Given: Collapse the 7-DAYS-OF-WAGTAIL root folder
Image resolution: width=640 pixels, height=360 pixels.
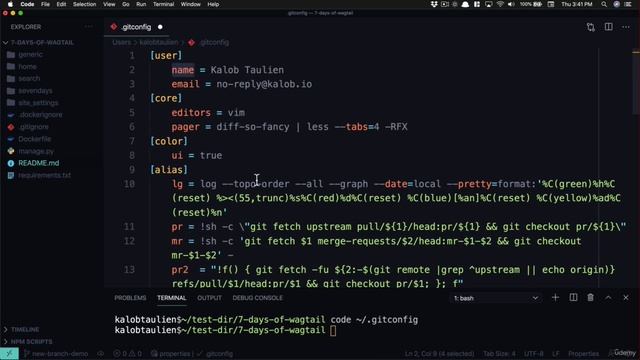Looking at the screenshot, I should click(x=42, y=42).
